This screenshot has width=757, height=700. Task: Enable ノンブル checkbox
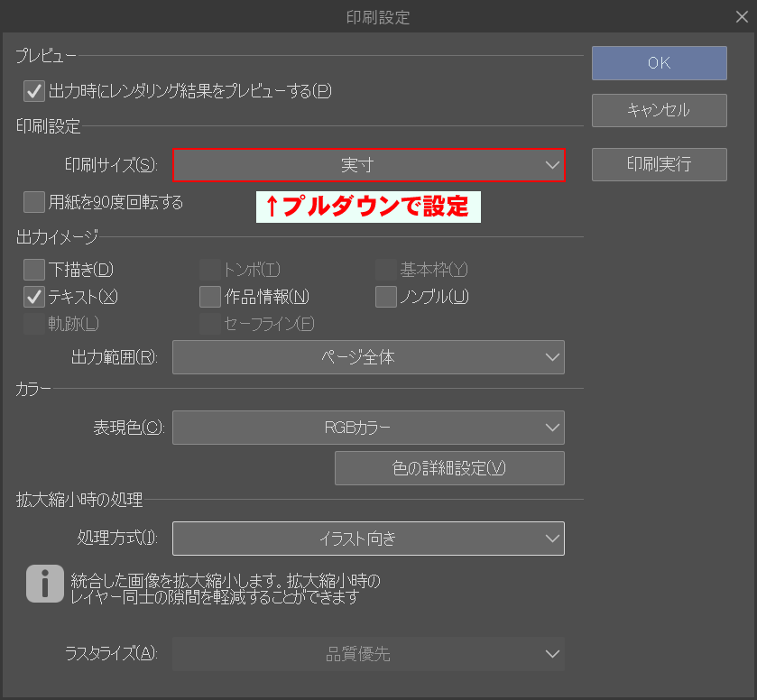point(386,297)
